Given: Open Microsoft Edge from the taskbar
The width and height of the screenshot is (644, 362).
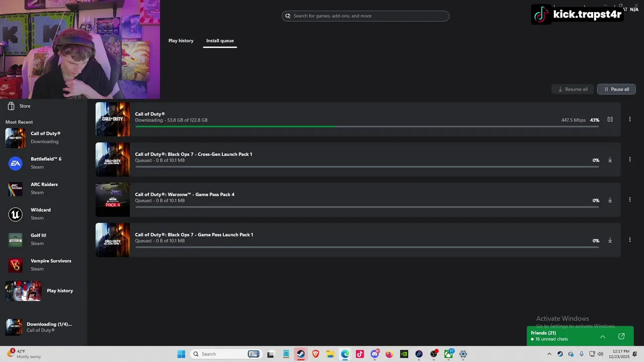Looking at the screenshot, I should (x=345, y=354).
